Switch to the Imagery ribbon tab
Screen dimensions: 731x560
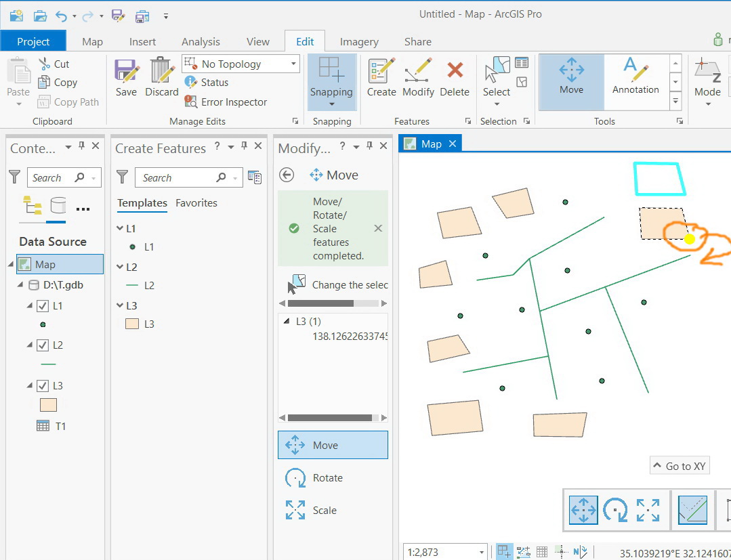[x=358, y=41]
